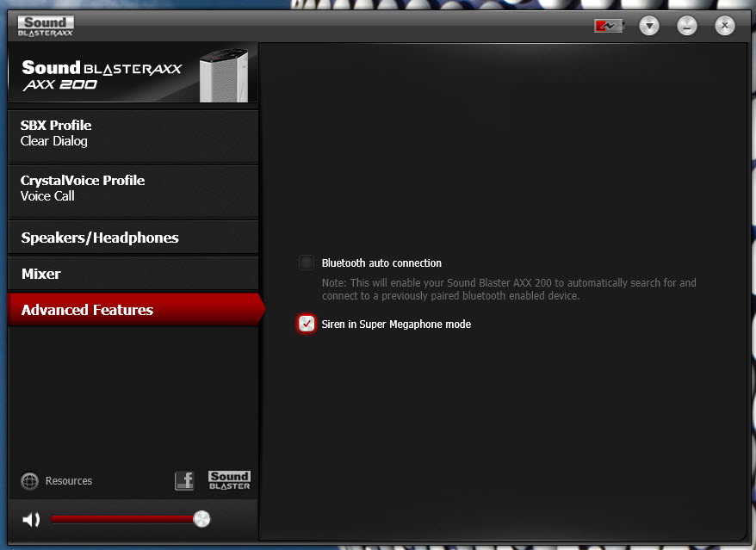Mute audio with the speaker icon
Image resolution: width=756 pixels, height=550 pixels.
[31, 519]
